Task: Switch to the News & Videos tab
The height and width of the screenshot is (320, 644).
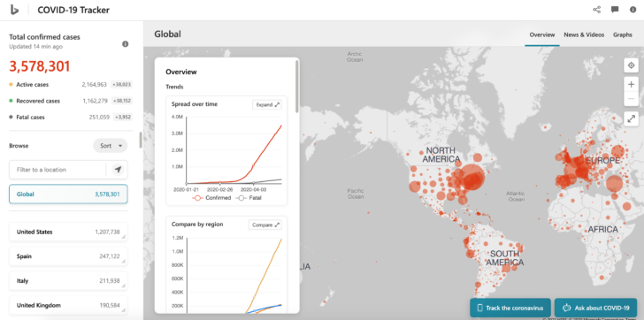Action: point(584,34)
